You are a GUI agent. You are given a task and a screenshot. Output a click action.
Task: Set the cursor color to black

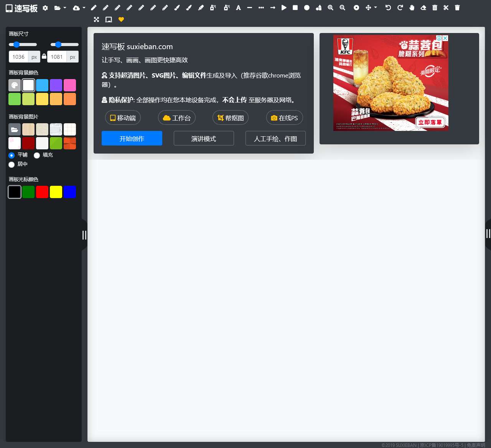15,192
